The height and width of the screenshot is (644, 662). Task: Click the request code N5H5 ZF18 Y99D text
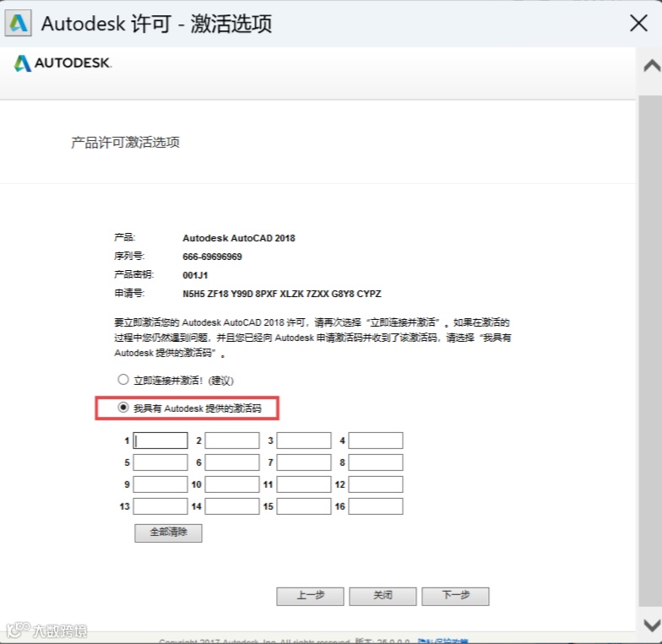[x=282, y=294]
